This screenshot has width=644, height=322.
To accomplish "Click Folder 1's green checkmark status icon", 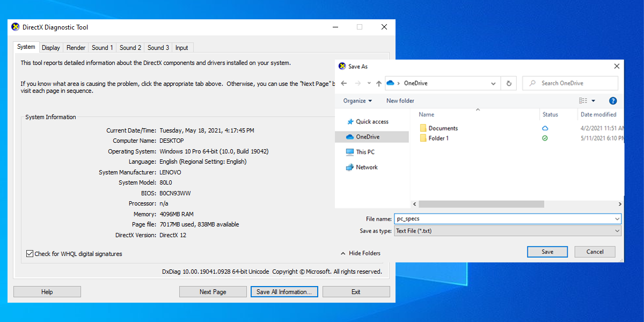I will (x=545, y=138).
